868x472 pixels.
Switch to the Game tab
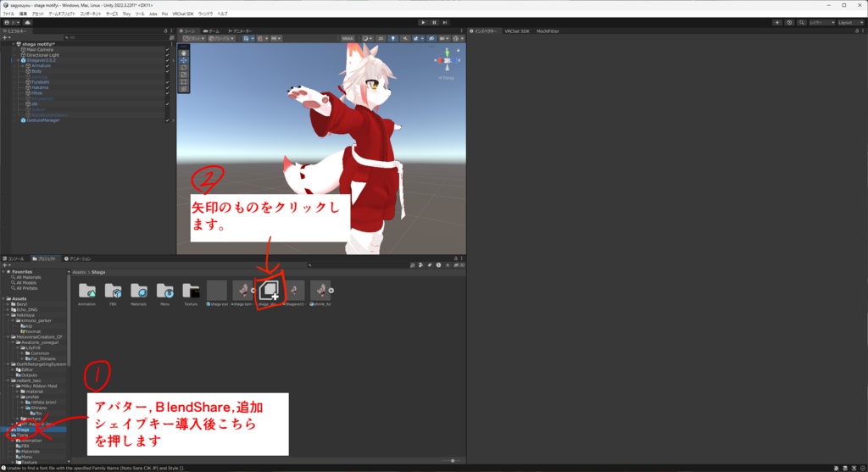click(212, 31)
